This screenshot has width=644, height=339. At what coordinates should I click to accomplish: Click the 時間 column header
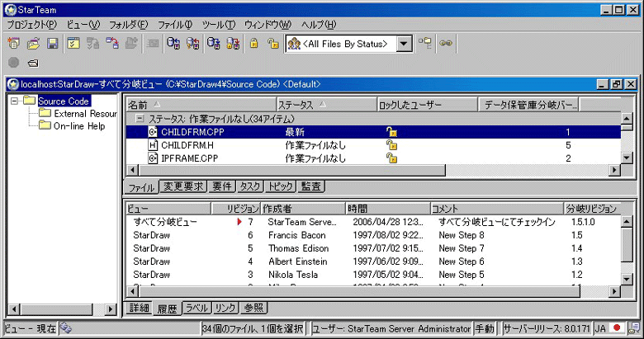click(x=387, y=209)
